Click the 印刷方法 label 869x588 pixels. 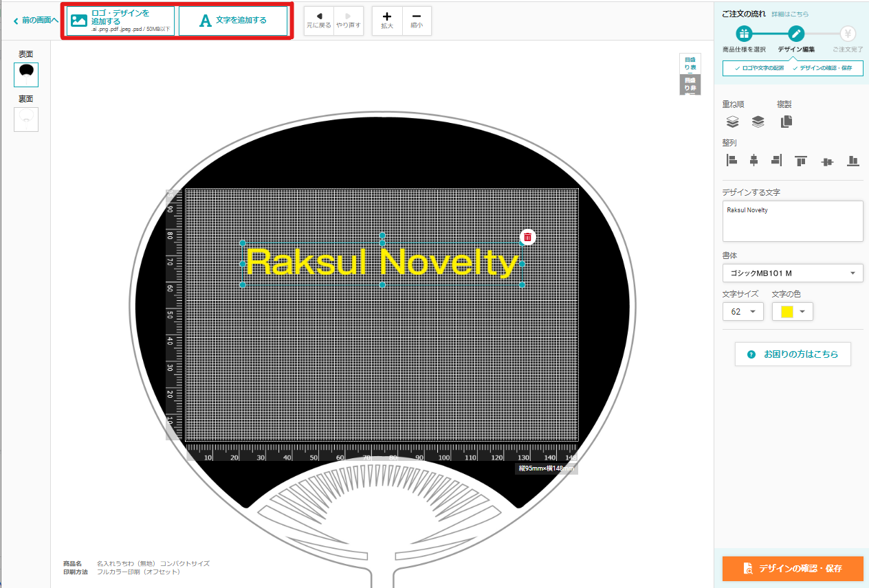coord(76,572)
